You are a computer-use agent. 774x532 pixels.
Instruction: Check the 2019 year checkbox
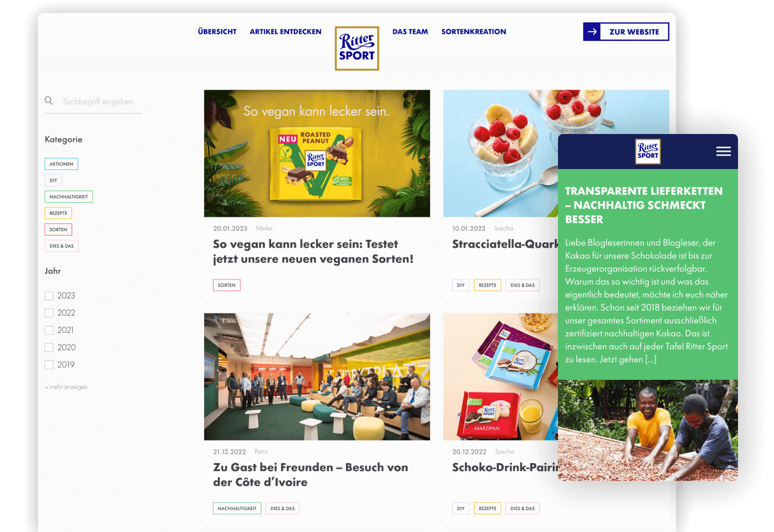click(49, 364)
